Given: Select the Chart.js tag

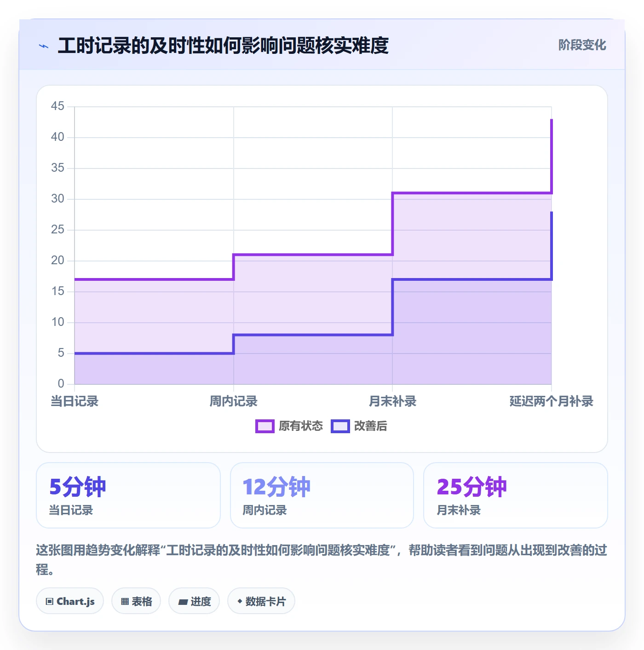Looking at the screenshot, I should tap(70, 601).
